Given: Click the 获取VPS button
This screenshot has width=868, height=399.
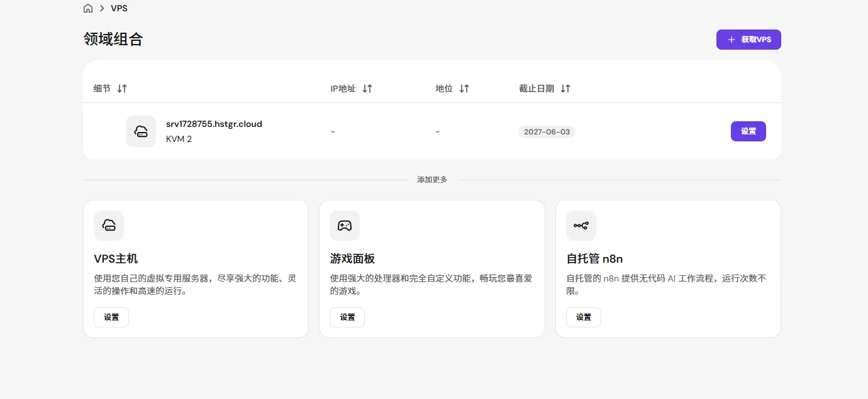Looking at the screenshot, I should 748,40.
